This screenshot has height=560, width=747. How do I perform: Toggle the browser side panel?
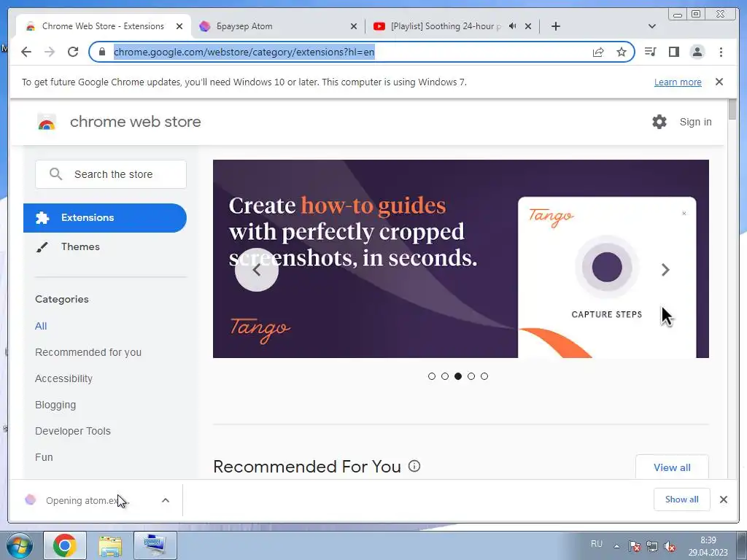[x=673, y=52]
